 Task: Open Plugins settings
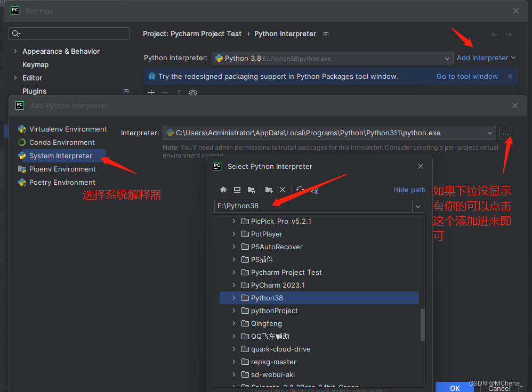coord(34,91)
